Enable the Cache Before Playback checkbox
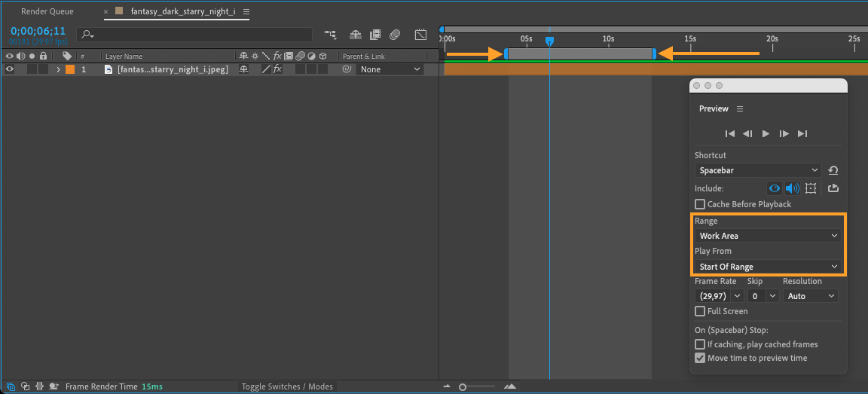This screenshot has height=394, width=868. pyautogui.click(x=700, y=204)
